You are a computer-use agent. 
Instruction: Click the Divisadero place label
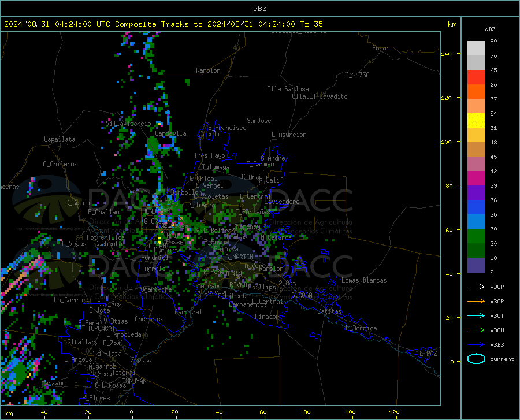282,202
